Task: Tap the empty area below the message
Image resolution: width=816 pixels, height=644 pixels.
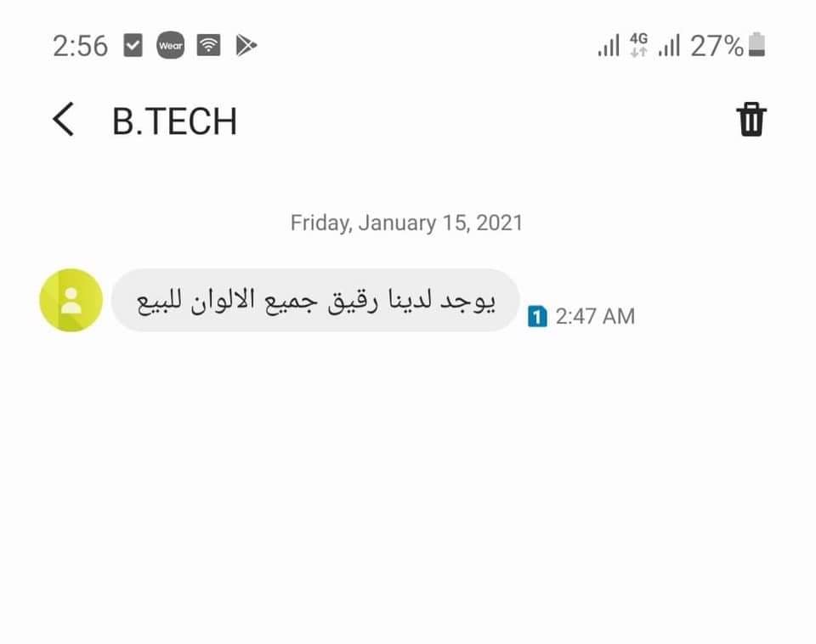Action: [x=408, y=483]
